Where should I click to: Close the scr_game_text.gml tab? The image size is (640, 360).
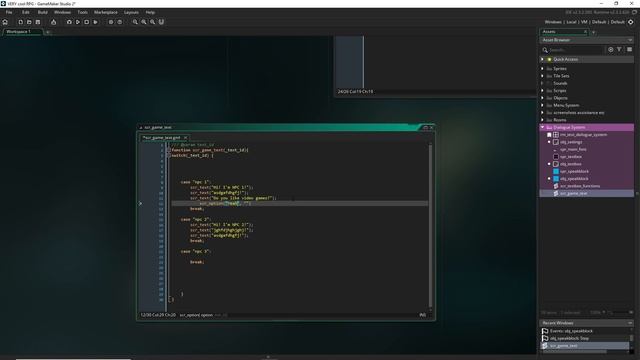[185, 138]
